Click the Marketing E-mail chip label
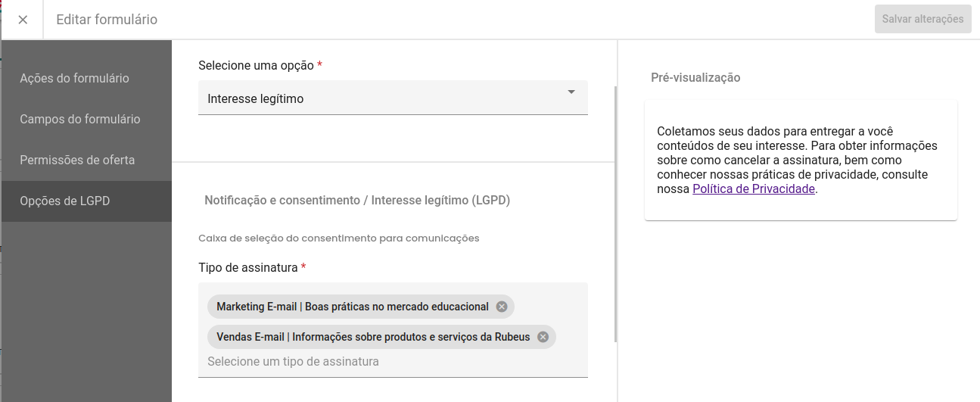980x402 pixels. pyautogui.click(x=353, y=307)
